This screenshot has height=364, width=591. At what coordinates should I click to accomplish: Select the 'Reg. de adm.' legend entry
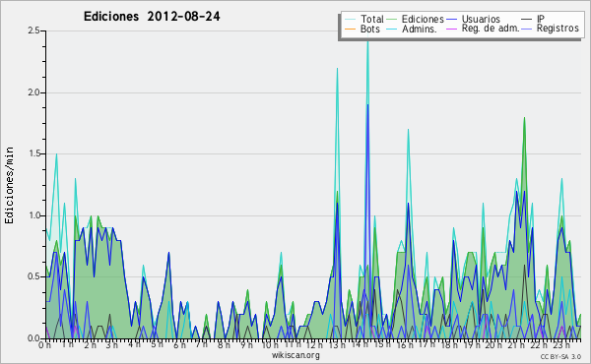491,29
